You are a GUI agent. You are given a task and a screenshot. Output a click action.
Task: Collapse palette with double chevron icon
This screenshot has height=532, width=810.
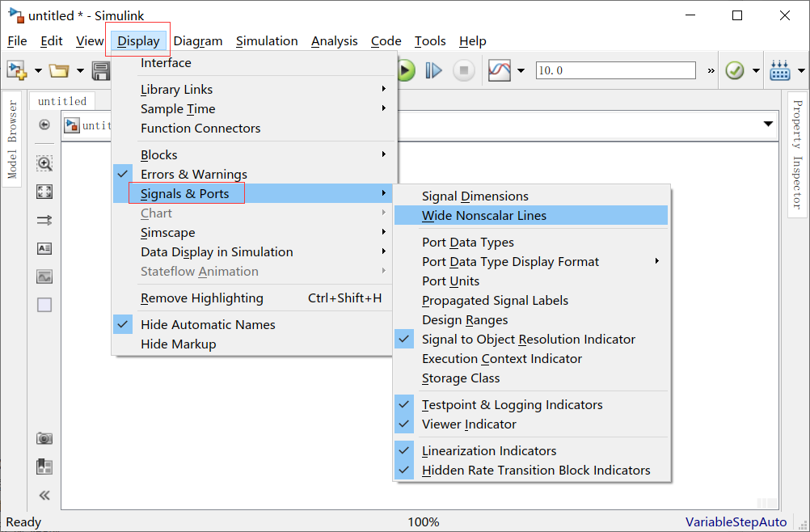[44, 496]
